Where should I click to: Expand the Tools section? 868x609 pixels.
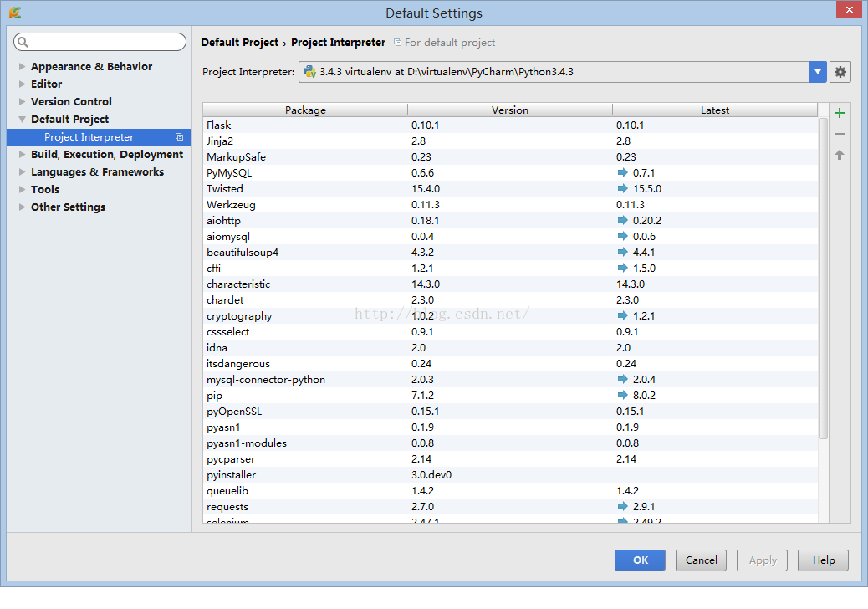(22, 189)
